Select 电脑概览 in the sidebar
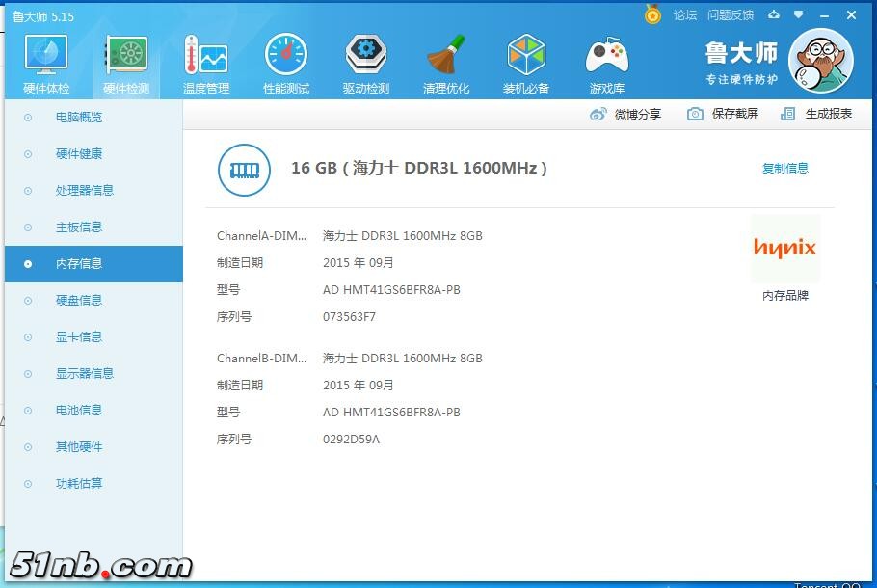Image resolution: width=877 pixels, height=588 pixels. click(x=79, y=118)
